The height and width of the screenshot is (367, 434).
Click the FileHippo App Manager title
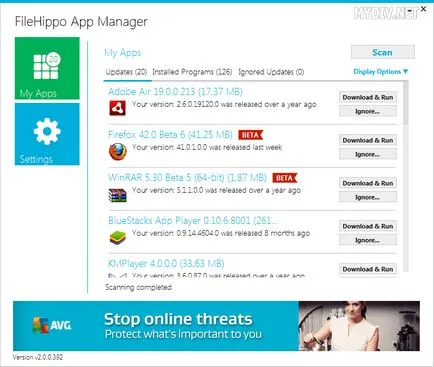[81, 22]
